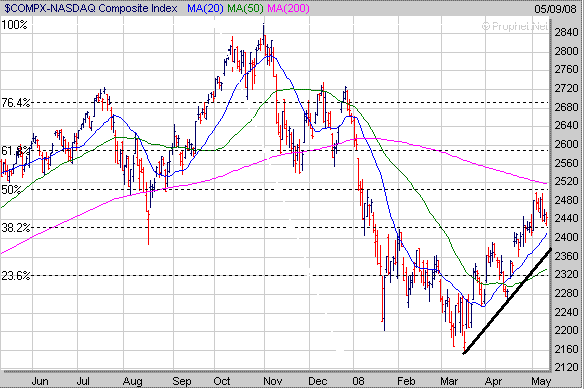The image size is (584, 389).
Task: Click the 2400 price axis value
Action: point(566,237)
